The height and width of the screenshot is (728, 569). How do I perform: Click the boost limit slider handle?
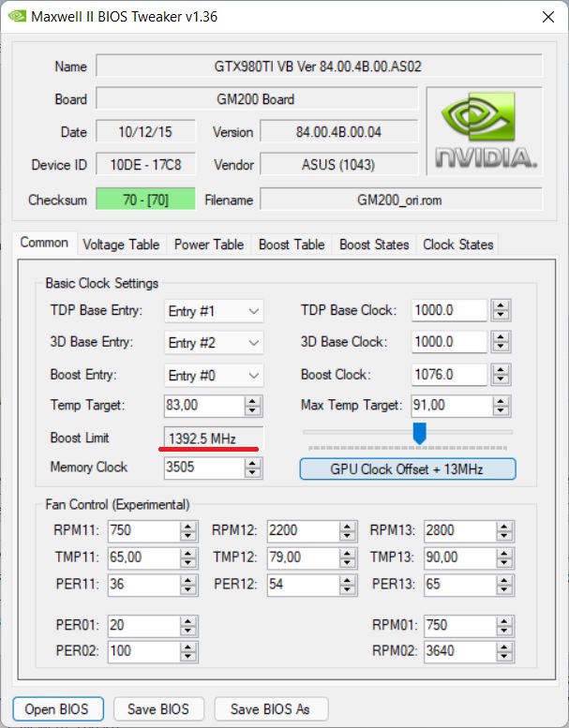[419, 433]
